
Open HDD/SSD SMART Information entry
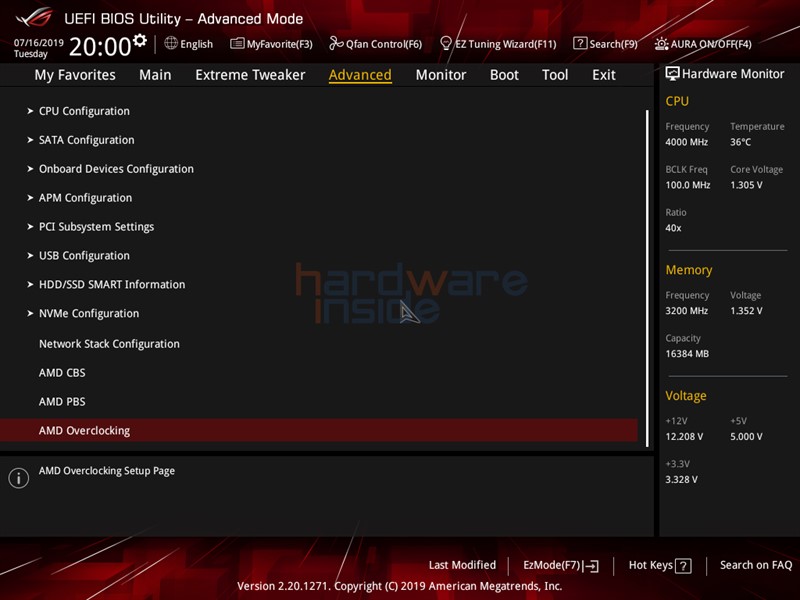pos(112,284)
